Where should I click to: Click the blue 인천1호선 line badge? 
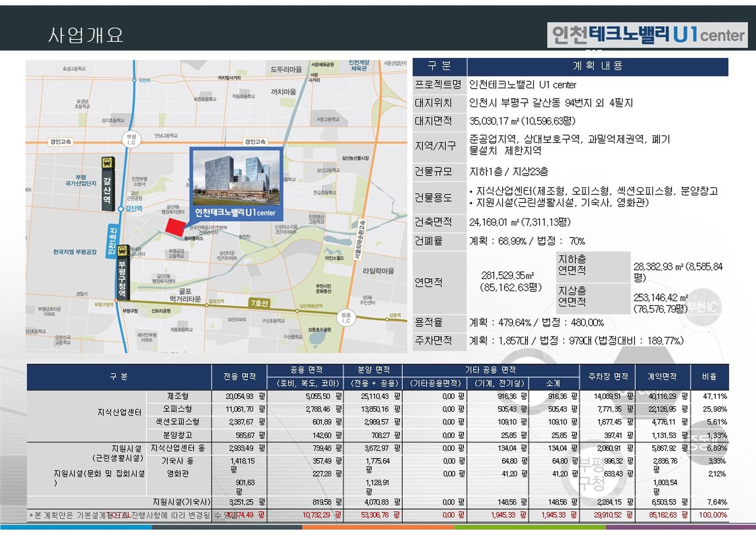[x=112, y=241]
